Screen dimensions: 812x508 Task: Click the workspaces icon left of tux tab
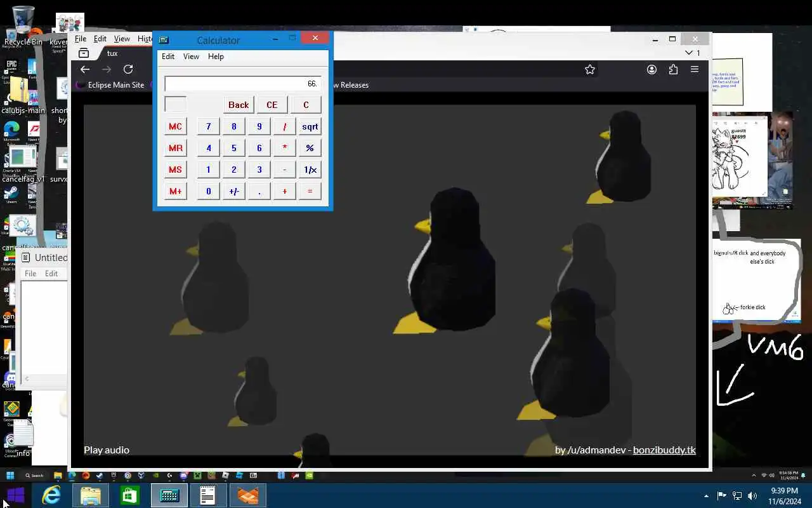tap(83, 53)
